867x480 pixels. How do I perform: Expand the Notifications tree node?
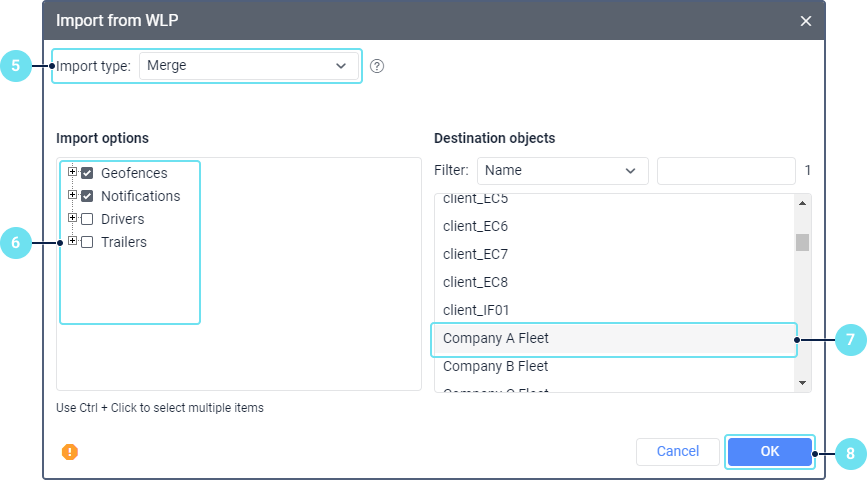(72, 195)
